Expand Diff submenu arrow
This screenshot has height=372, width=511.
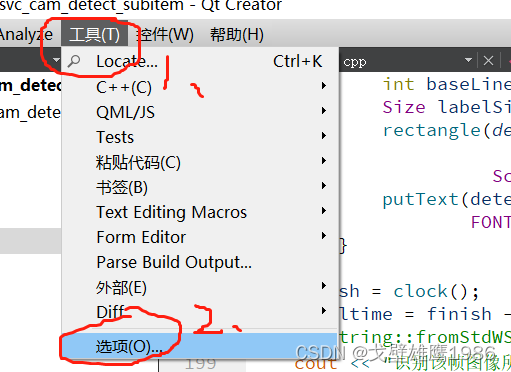pyautogui.click(x=324, y=311)
